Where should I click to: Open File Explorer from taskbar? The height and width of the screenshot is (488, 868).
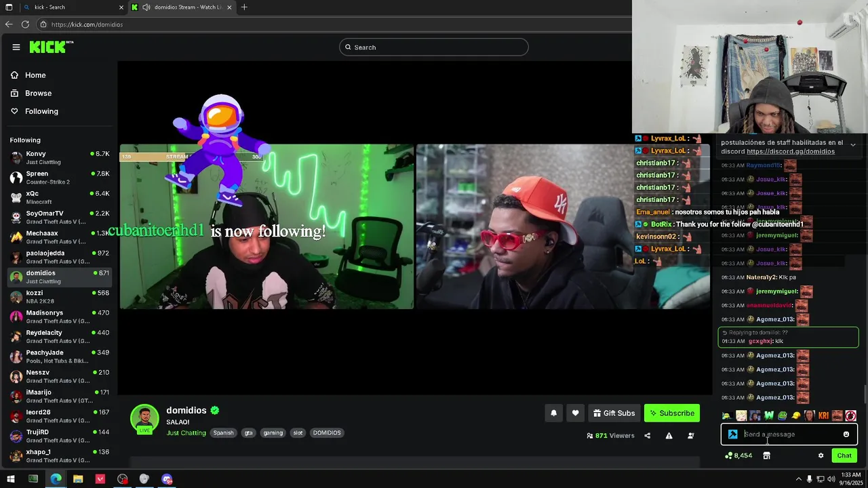[78, 479]
